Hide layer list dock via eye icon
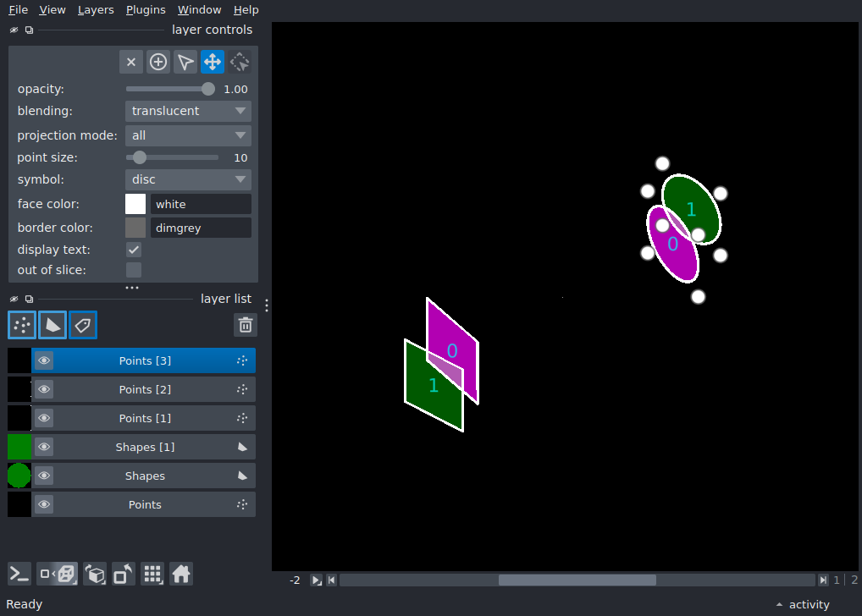Viewport: 862px width, 616px height. tap(14, 299)
